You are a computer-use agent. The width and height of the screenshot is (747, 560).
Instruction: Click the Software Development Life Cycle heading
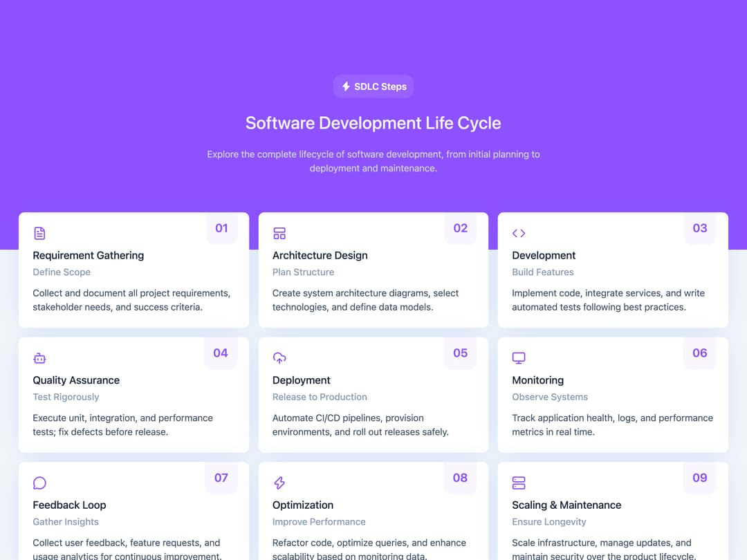pos(373,123)
